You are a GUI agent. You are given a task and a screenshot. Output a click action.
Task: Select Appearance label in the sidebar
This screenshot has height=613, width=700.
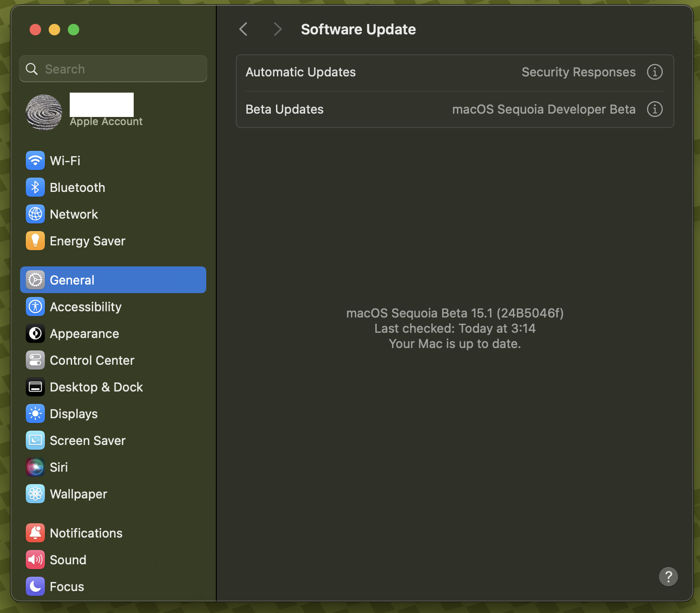pos(85,334)
